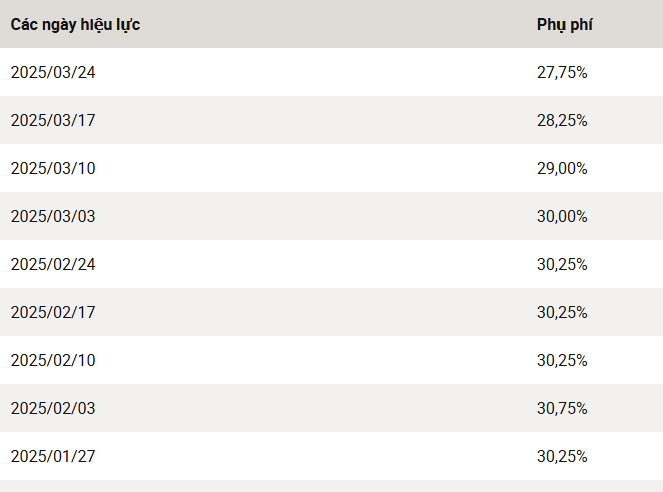Click the surcharge for 2025/02/17
Viewport: 663px width, 492px height.
click(562, 312)
